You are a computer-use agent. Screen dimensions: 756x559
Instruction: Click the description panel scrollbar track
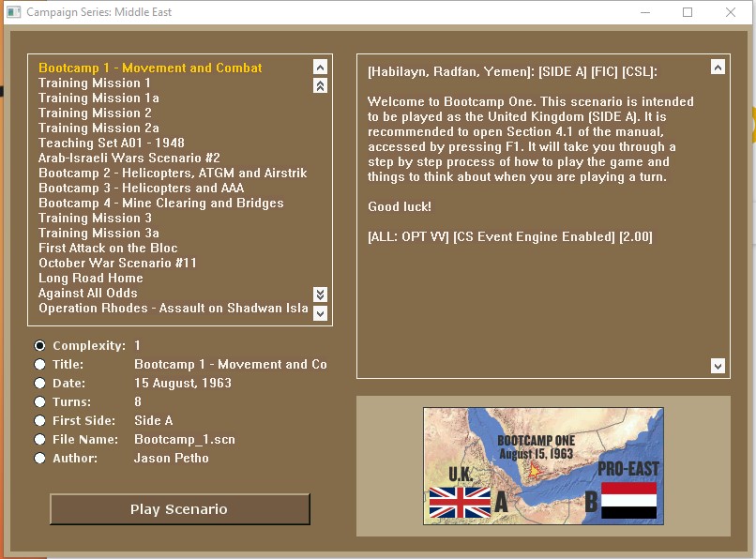(718, 216)
